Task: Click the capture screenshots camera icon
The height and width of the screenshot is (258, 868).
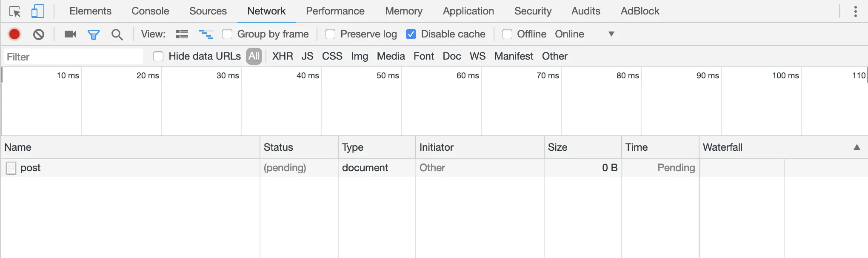Action: click(x=70, y=34)
